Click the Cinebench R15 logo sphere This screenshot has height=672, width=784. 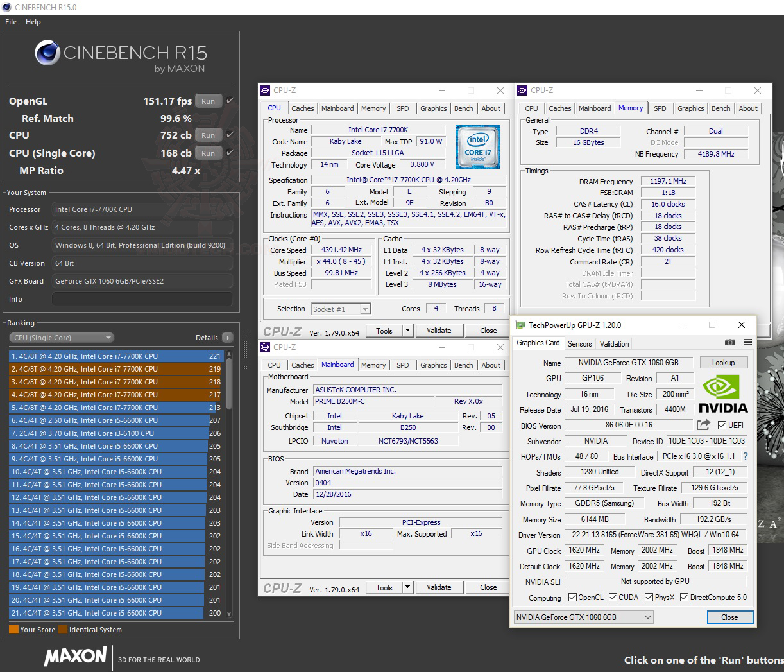click(x=47, y=53)
